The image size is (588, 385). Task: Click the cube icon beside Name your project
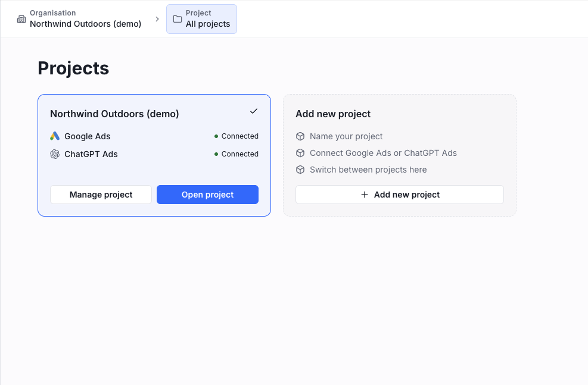[x=300, y=136]
